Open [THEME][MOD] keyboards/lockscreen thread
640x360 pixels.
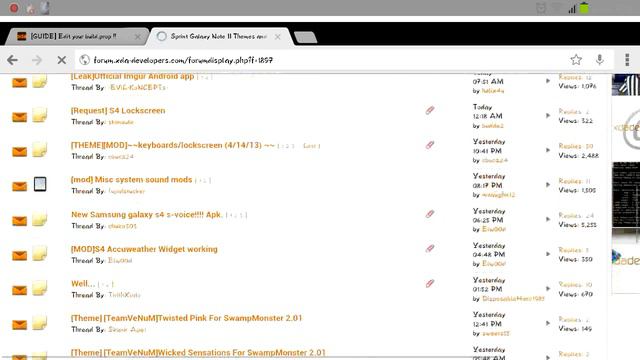tap(173, 145)
